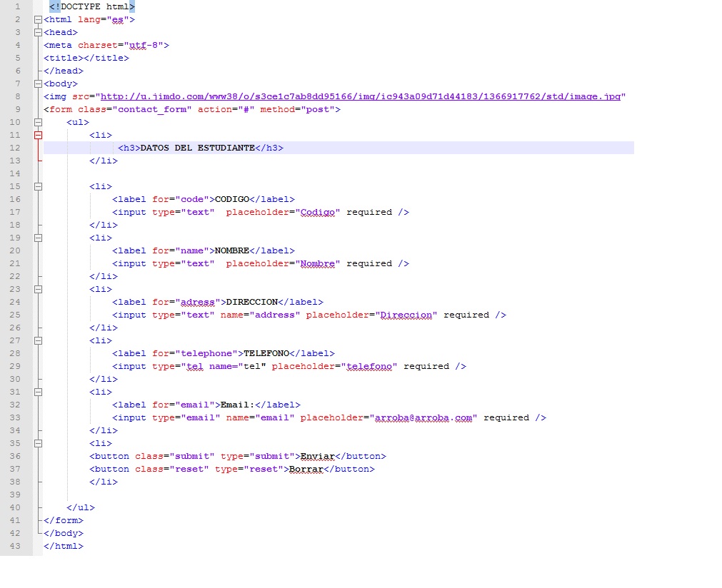722x588 pixels.
Task: Place cursor on the Enviar button text
Action: click(317, 456)
